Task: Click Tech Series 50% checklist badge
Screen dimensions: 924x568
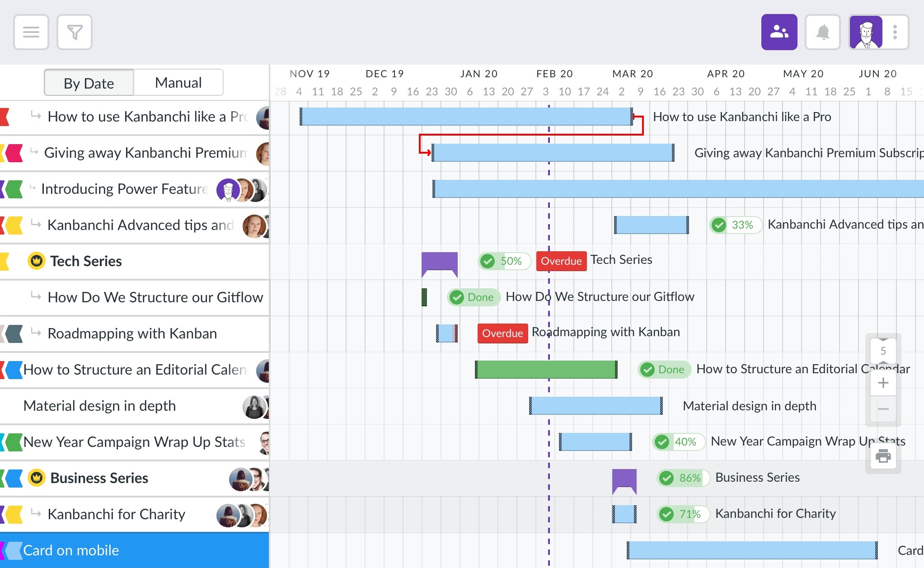Action: point(504,261)
